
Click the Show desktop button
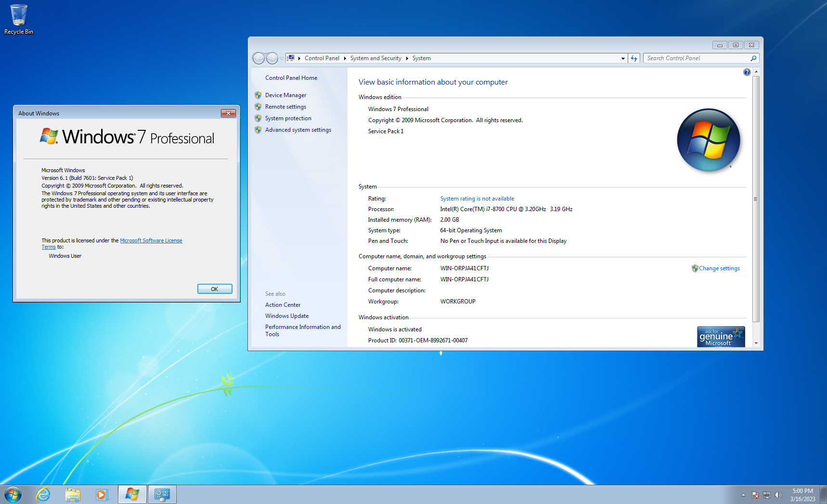click(x=824, y=494)
